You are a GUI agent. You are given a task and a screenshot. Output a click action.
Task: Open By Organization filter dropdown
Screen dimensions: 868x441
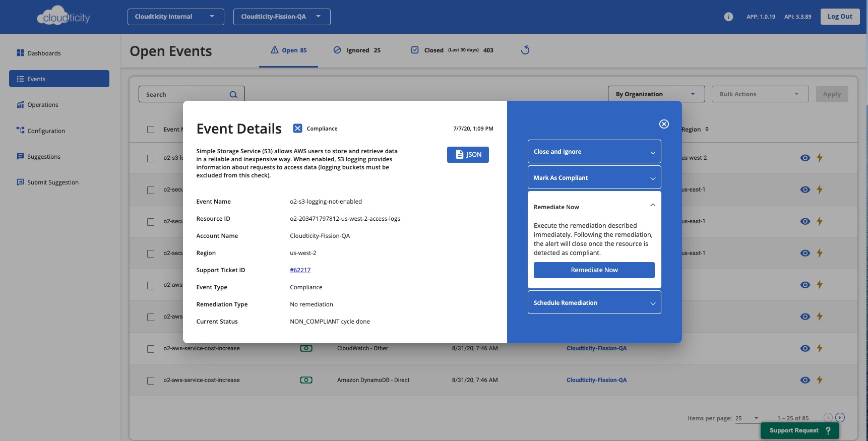click(656, 94)
